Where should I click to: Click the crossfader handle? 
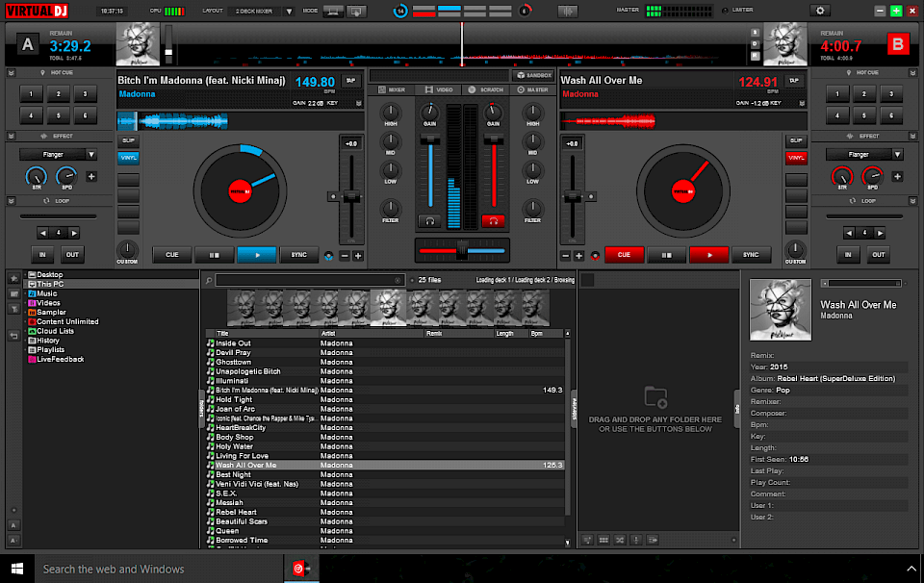coord(462,250)
